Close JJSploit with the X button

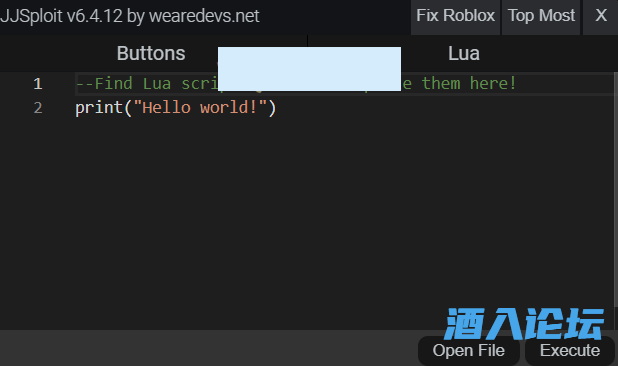[600, 17]
